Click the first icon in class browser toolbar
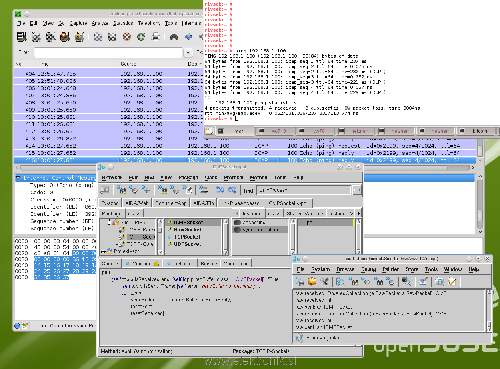The image size is (500, 369). coord(105,190)
